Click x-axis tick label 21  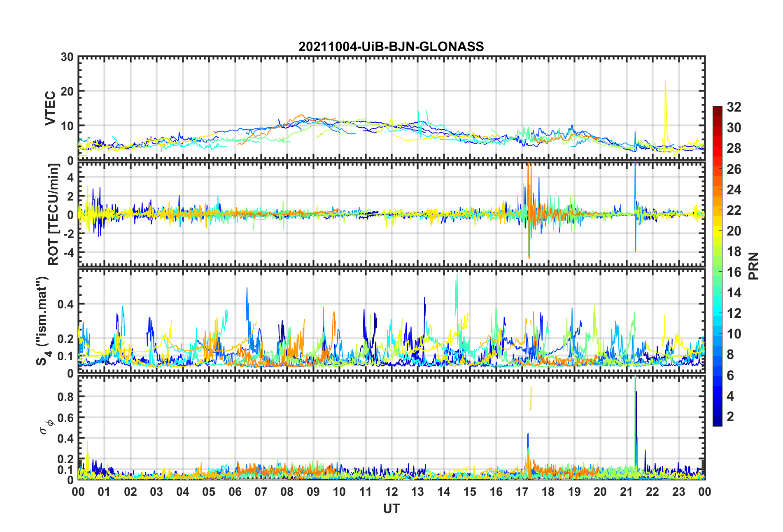(x=627, y=492)
